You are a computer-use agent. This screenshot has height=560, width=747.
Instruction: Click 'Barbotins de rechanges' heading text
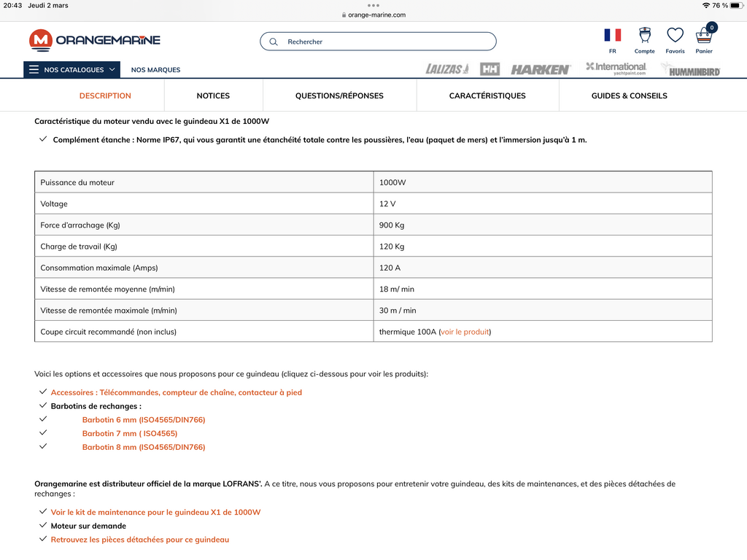[96, 406]
